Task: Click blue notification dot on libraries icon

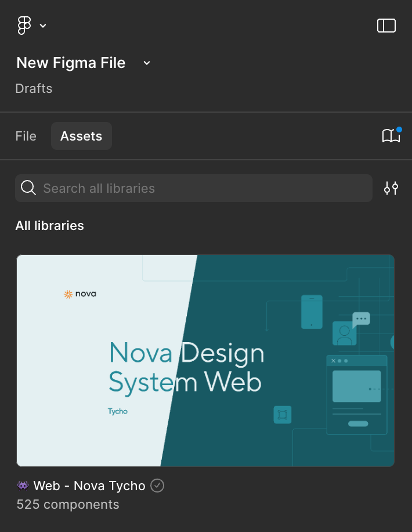Action: coord(399,130)
